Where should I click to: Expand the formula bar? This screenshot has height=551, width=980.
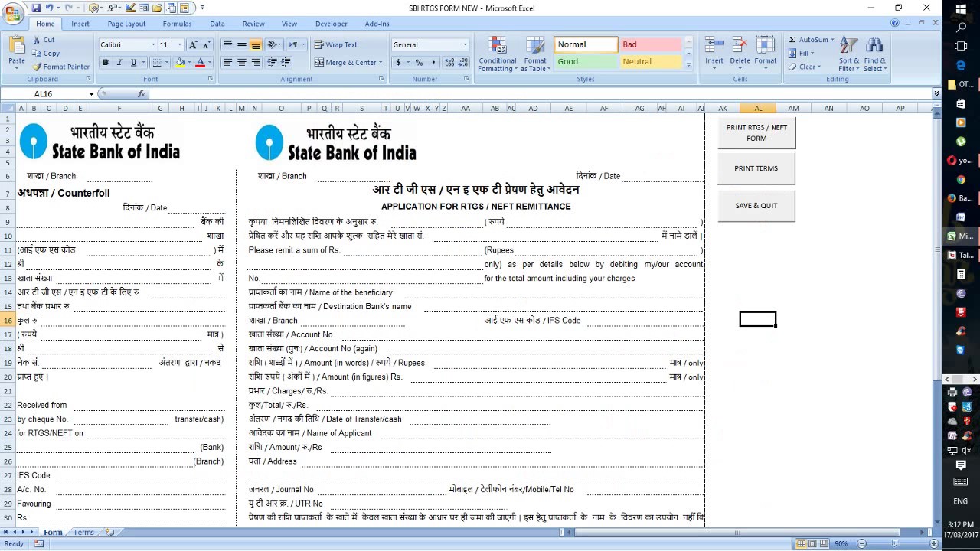tap(936, 94)
